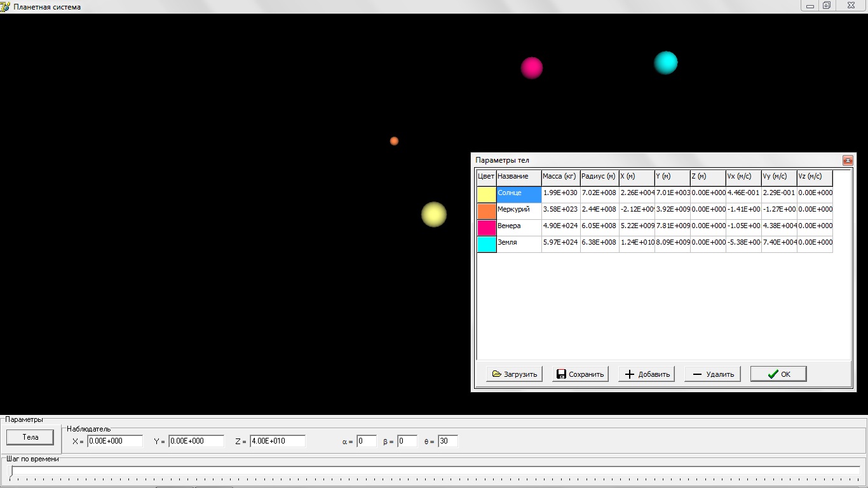The width and height of the screenshot is (868, 488).
Task: Open the Тела (bodies) button
Action: tap(31, 437)
